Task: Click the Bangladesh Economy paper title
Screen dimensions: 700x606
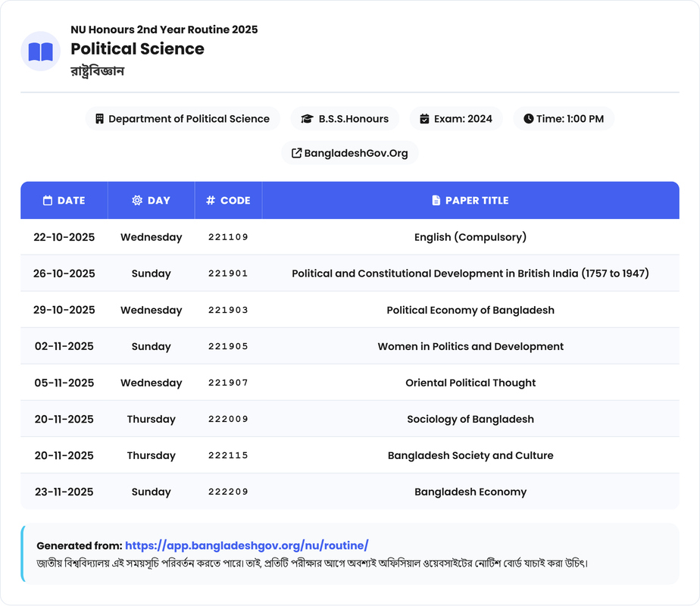Action: pos(470,492)
